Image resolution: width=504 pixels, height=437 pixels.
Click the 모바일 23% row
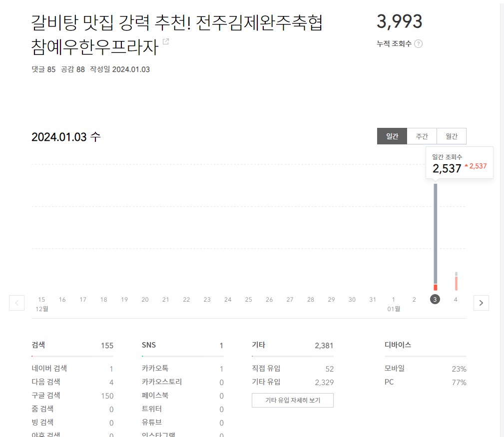[425, 369]
